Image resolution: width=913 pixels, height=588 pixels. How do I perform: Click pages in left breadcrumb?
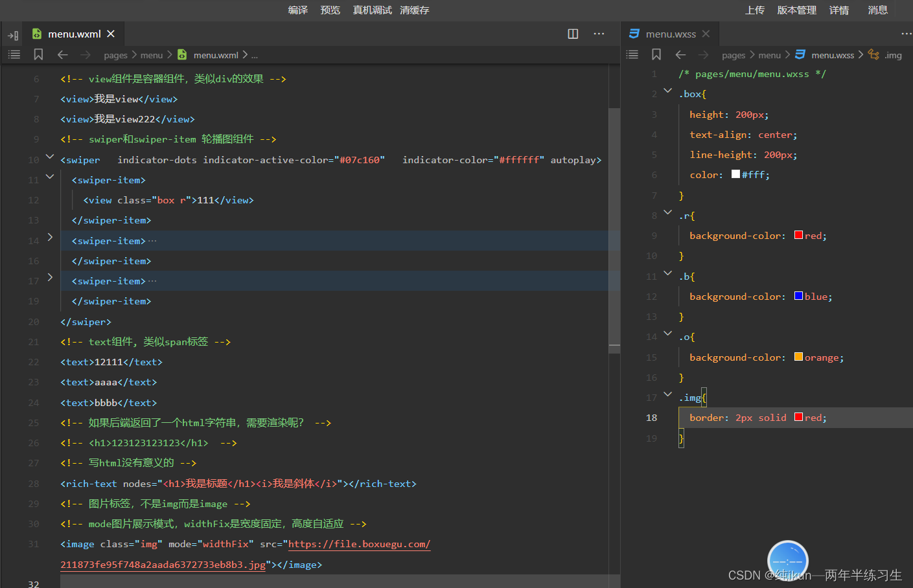click(115, 56)
